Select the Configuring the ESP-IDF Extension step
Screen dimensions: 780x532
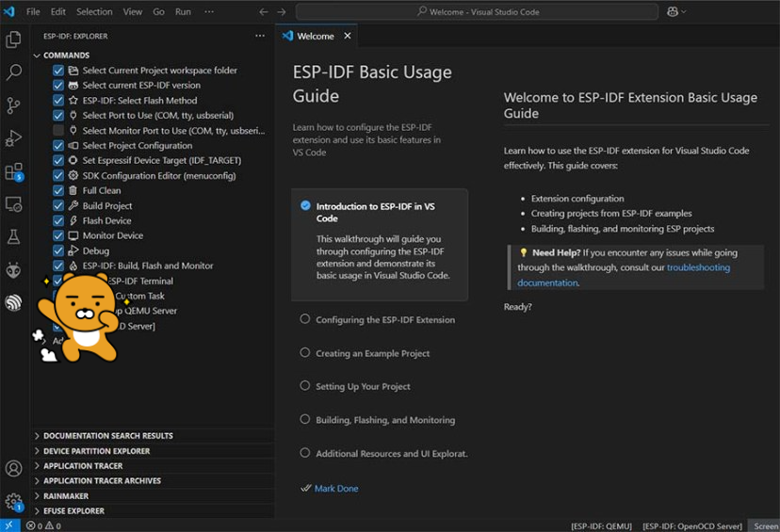(x=380, y=320)
